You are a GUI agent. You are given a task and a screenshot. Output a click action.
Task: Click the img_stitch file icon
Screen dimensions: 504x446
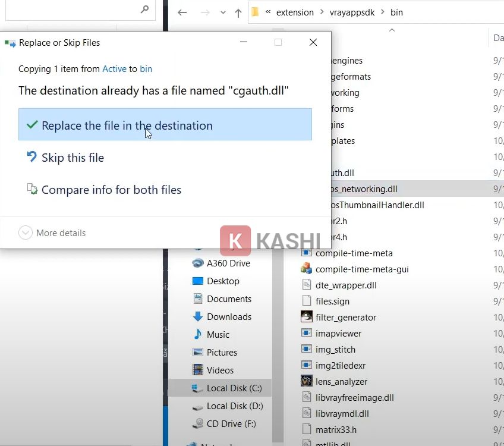tap(307, 350)
